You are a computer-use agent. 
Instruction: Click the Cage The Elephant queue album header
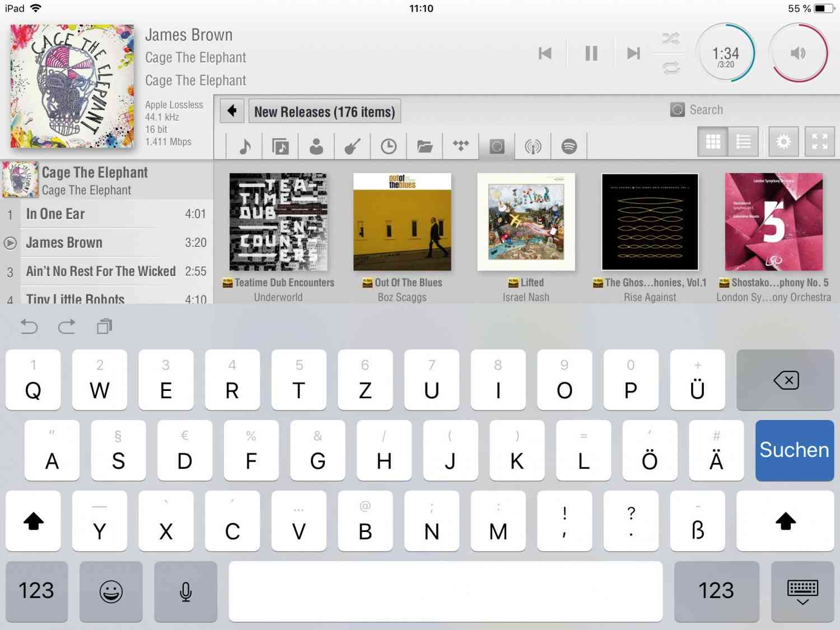[x=106, y=180]
